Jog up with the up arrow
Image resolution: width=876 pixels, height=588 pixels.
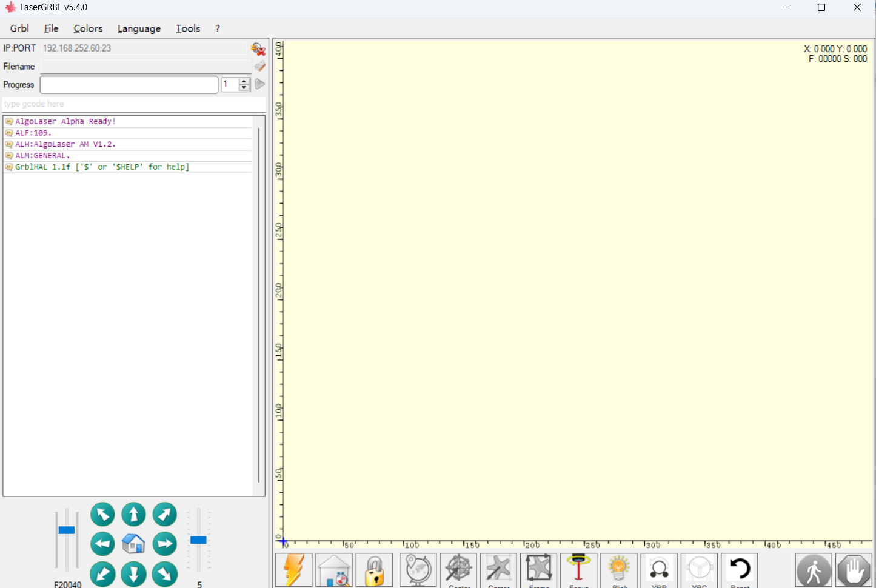click(134, 515)
